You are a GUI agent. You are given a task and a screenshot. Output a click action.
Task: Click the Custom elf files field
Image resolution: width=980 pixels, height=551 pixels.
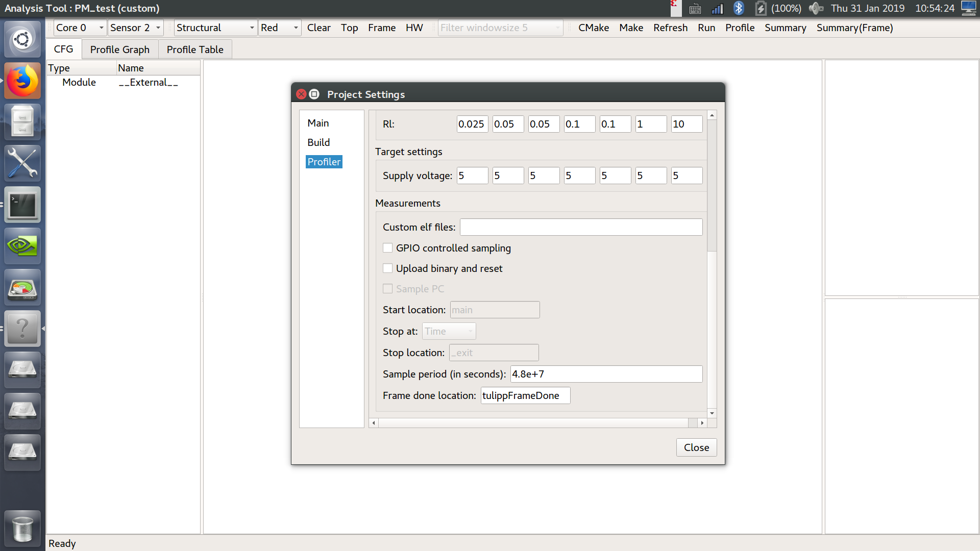click(581, 227)
